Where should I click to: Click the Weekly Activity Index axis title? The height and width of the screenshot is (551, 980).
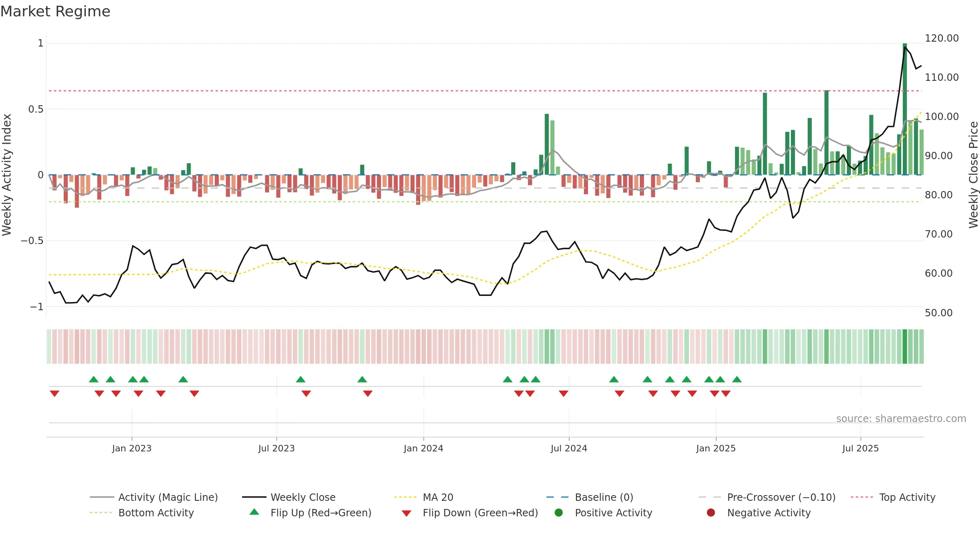click(x=7, y=175)
